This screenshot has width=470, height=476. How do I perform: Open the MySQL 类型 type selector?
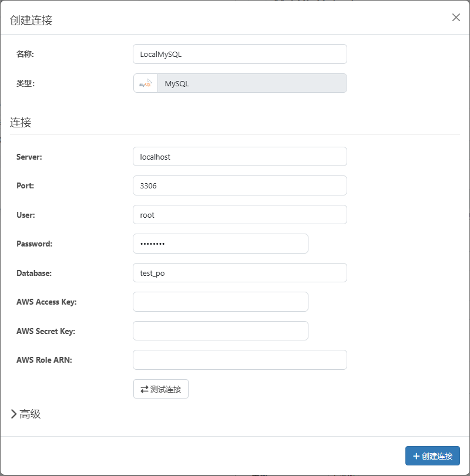(252, 83)
